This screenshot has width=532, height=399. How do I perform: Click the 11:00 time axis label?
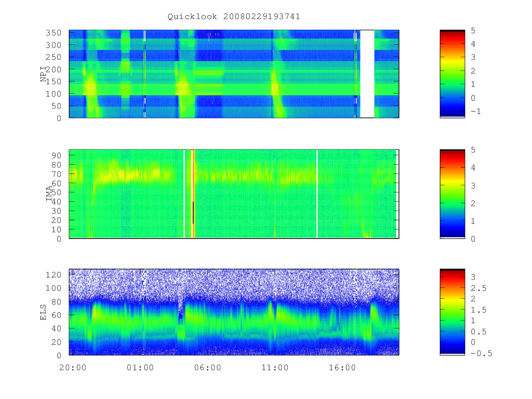(x=275, y=368)
